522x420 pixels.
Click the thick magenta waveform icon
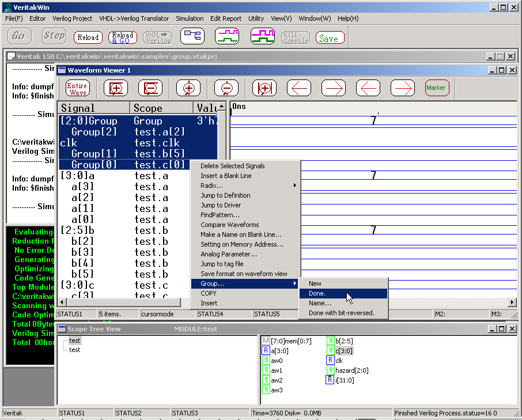(x=262, y=36)
